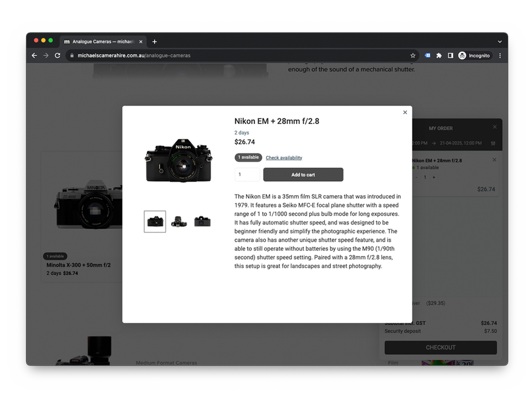Open the Check availability link
The width and height of the screenshot is (532, 399).
tap(284, 157)
